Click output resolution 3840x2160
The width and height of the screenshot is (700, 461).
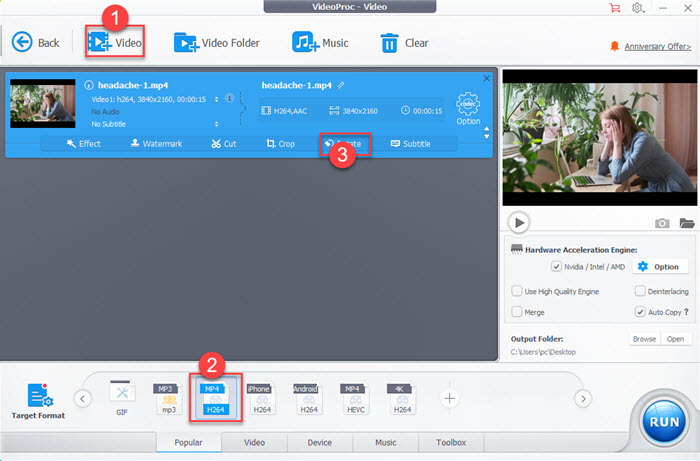(x=354, y=111)
